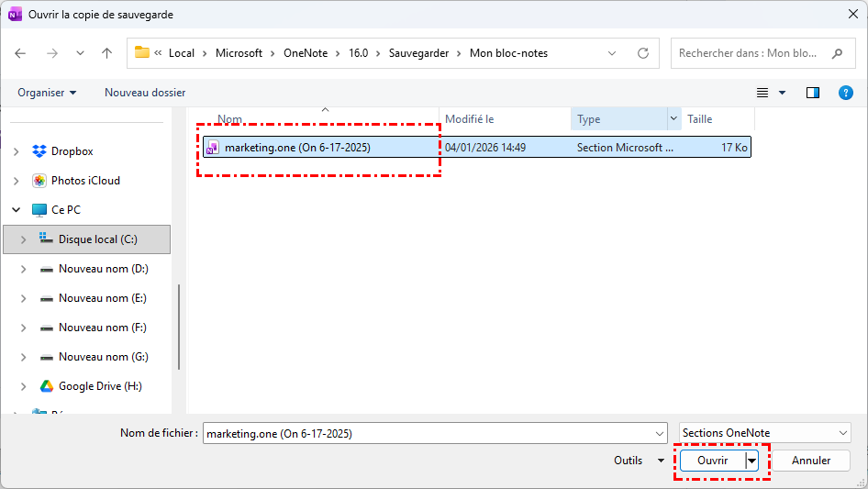This screenshot has width=868, height=489.
Task: Toggle the preview pane icon
Action: click(x=812, y=93)
